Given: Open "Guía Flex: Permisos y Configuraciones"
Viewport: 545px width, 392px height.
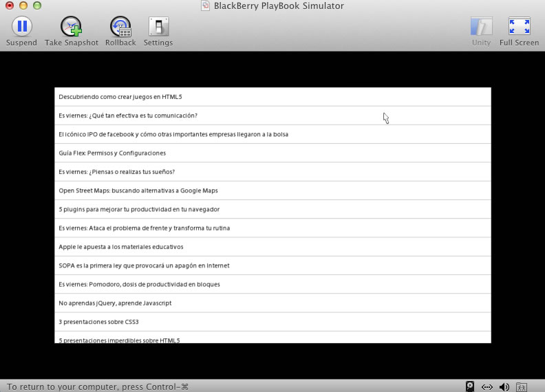Looking at the screenshot, I should (x=273, y=153).
